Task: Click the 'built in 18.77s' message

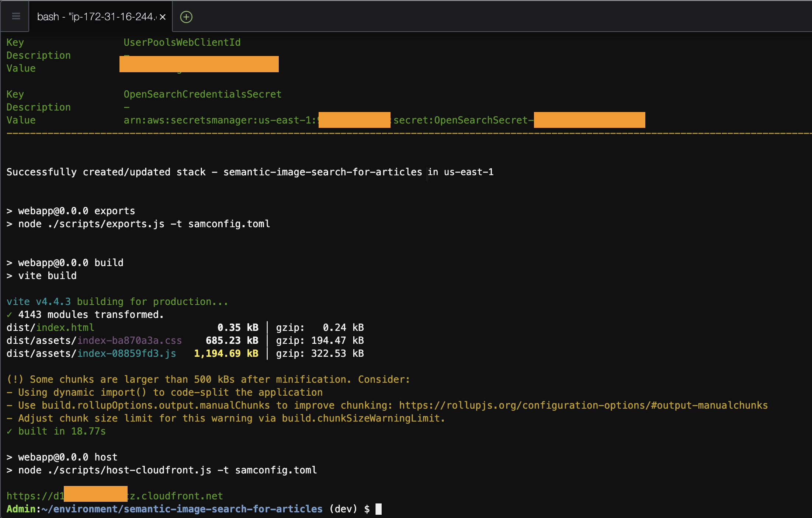Action: (62, 431)
